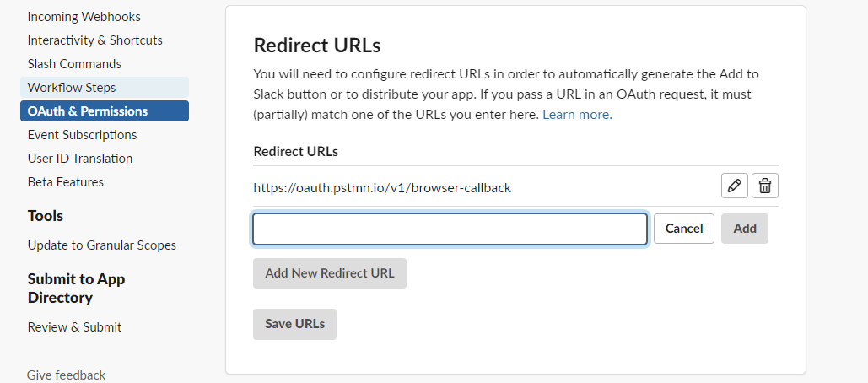The width and height of the screenshot is (868, 383).
Task: Select Slash Commands in the sidebar
Action: click(74, 64)
